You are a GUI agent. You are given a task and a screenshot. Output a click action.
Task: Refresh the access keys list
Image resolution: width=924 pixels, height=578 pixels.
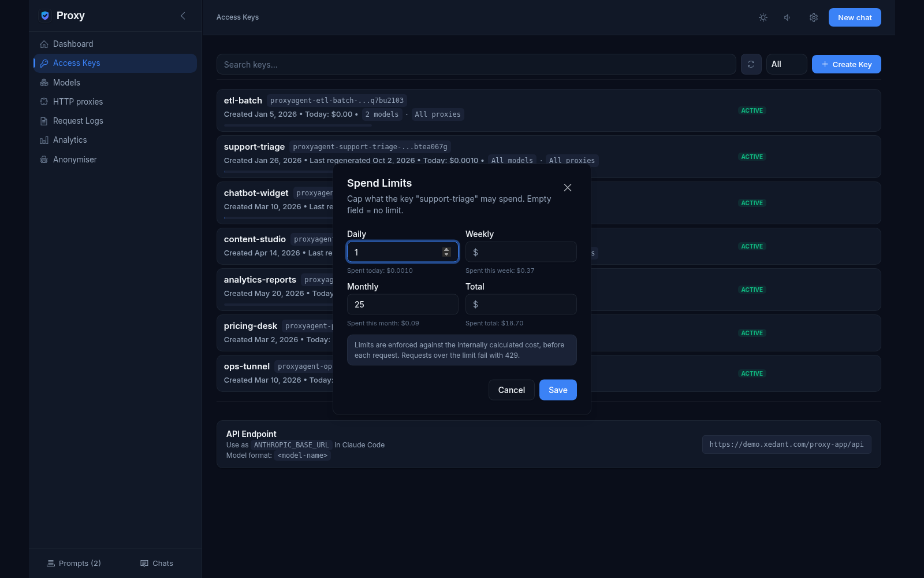pos(751,64)
